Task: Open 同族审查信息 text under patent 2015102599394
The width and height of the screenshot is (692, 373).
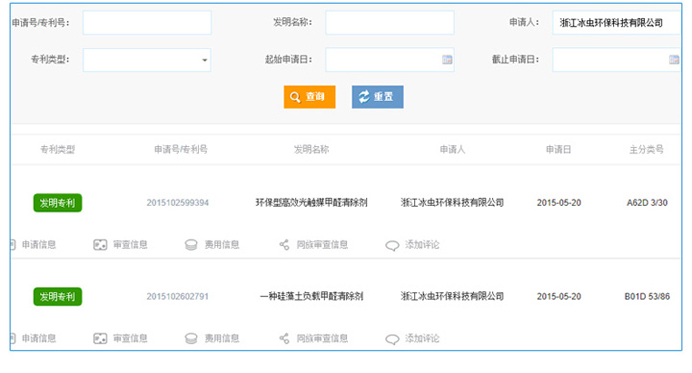Action: [322, 245]
